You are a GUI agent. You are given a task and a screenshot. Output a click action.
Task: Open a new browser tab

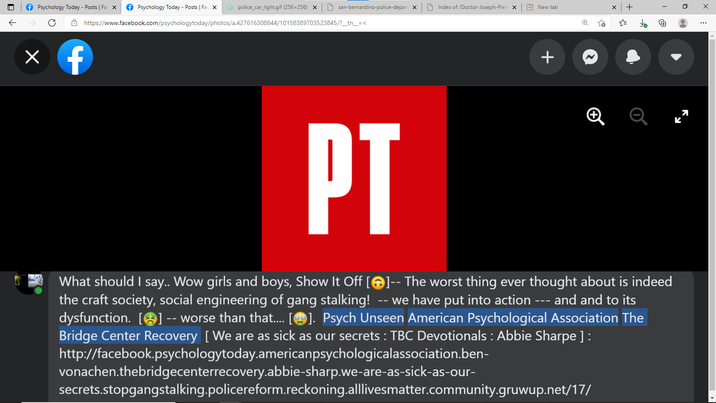point(629,7)
